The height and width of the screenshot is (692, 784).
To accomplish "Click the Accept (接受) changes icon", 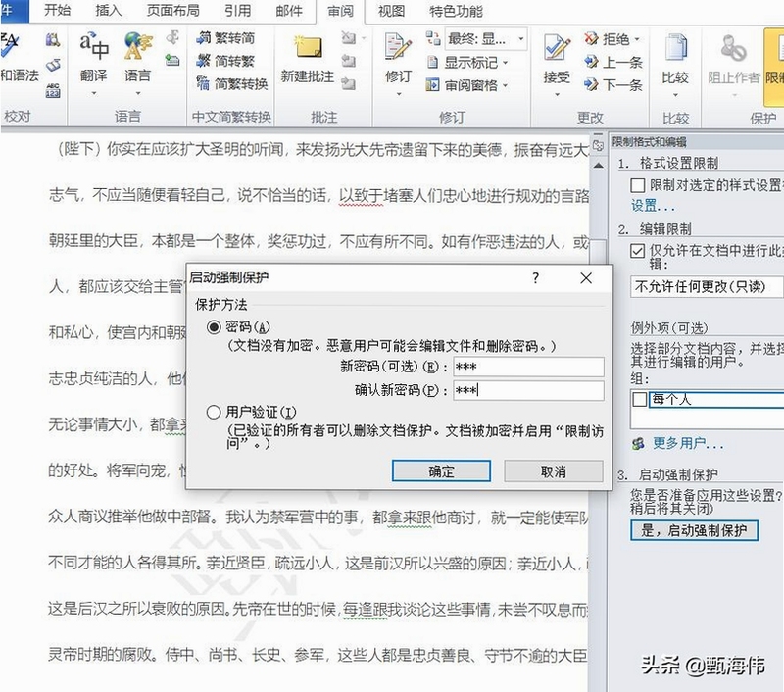I will click(x=557, y=48).
